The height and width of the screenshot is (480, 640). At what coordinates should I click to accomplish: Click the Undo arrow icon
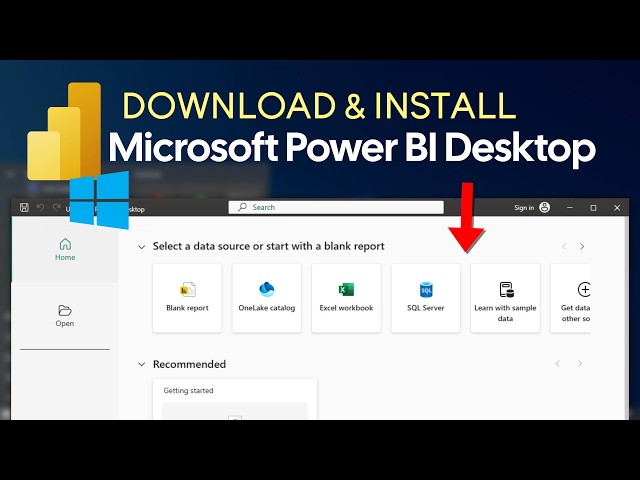(40, 207)
